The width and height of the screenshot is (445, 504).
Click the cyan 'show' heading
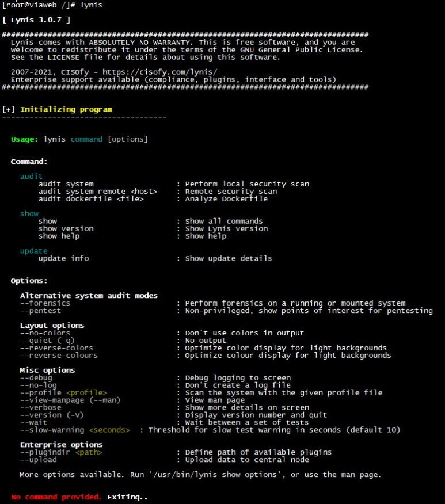click(x=29, y=214)
